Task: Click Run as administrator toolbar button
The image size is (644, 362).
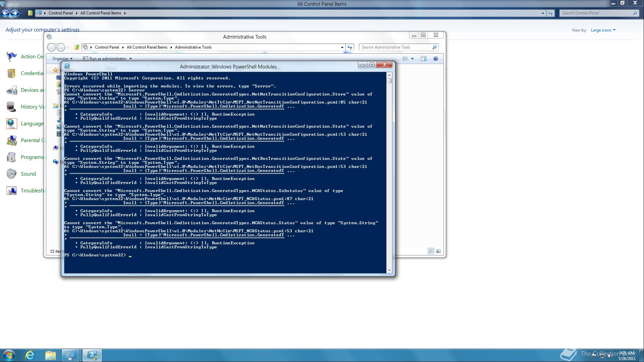Action: [x=104, y=59]
